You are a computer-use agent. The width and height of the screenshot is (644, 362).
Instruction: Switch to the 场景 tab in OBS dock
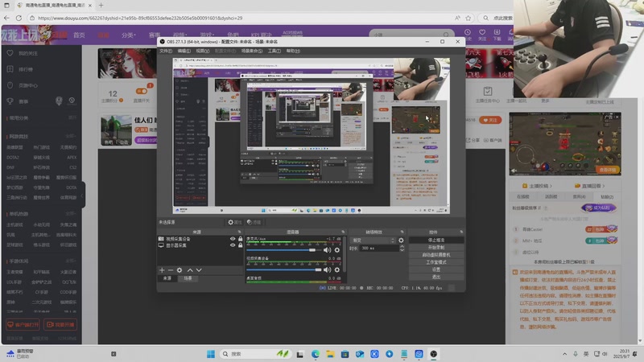tap(188, 278)
